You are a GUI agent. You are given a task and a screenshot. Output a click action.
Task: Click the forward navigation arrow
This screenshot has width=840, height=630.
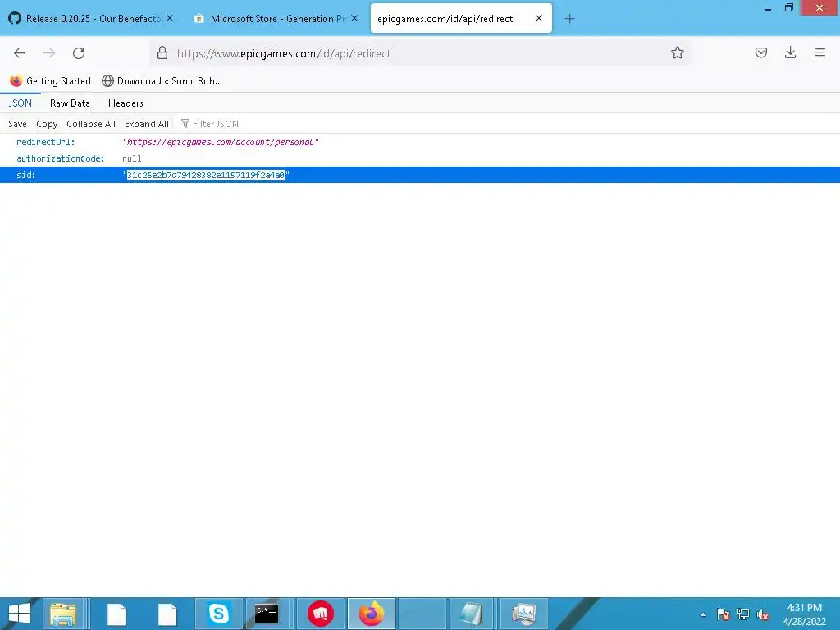coord(49,53)
